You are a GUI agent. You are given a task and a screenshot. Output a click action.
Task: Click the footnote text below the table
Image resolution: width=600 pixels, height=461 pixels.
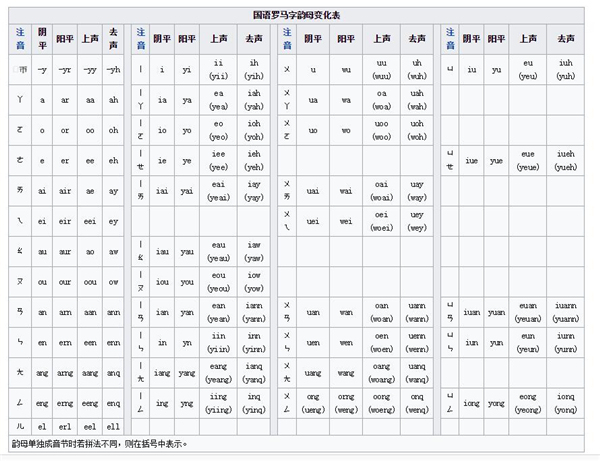(100, 442)
